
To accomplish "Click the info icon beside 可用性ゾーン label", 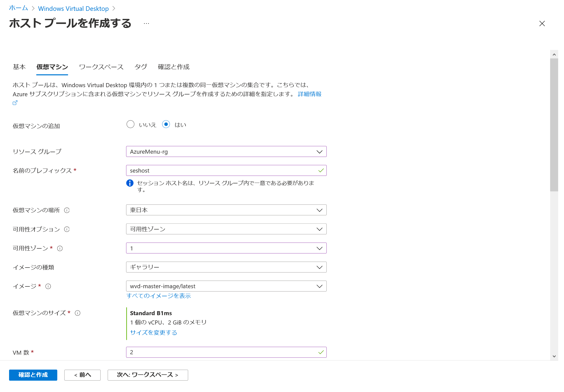I will click(x=60, y=248).
